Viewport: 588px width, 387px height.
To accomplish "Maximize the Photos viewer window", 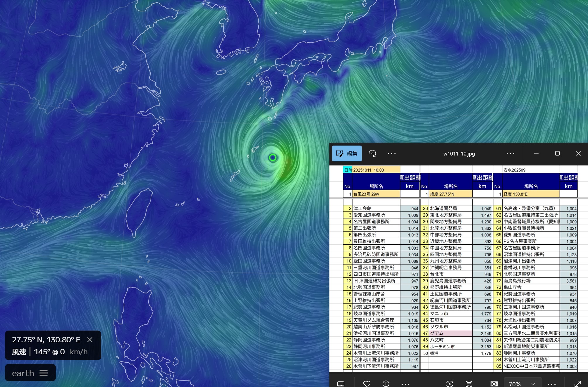I will point(557,153).
